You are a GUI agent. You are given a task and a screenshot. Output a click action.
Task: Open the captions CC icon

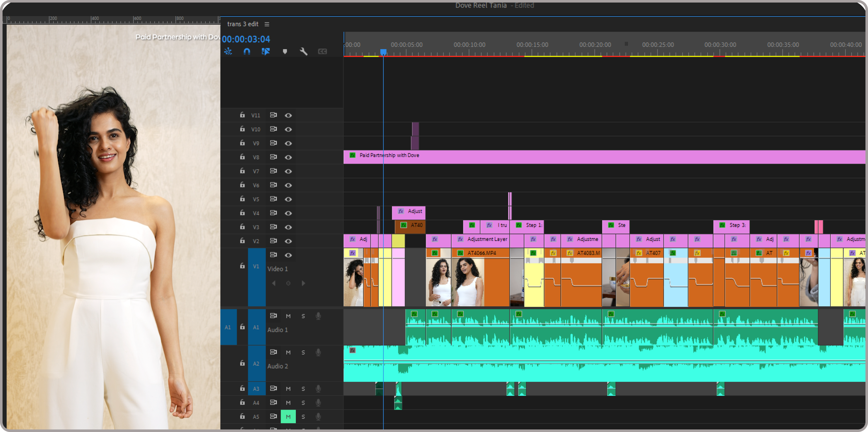tap(322, 51)
